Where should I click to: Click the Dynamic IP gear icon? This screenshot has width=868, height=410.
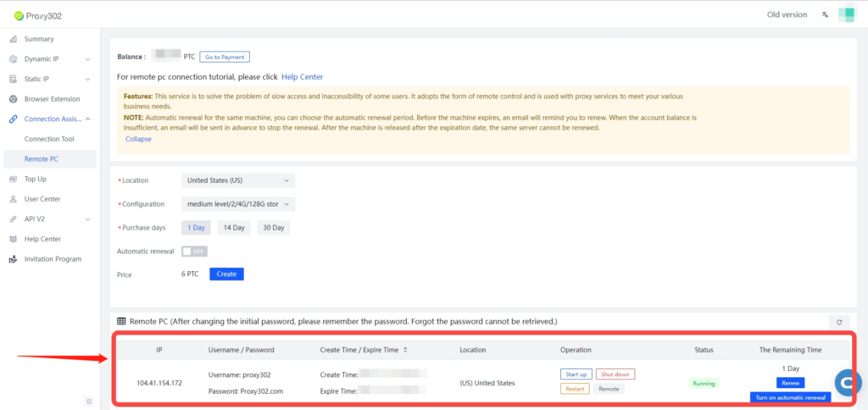pos(14,59)
